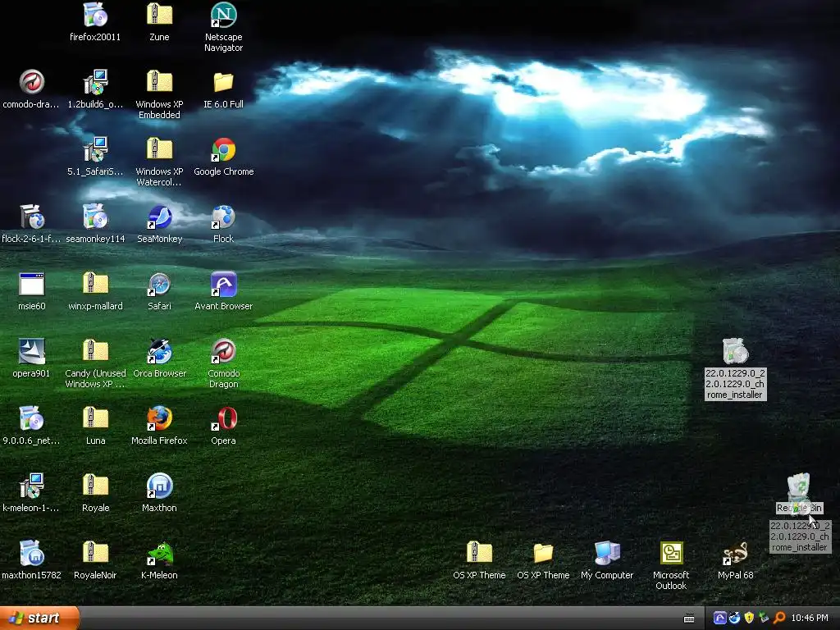Select the k-meleon-1-... setup icon
This screenshot has width=840, height=630.
(32, 486)
